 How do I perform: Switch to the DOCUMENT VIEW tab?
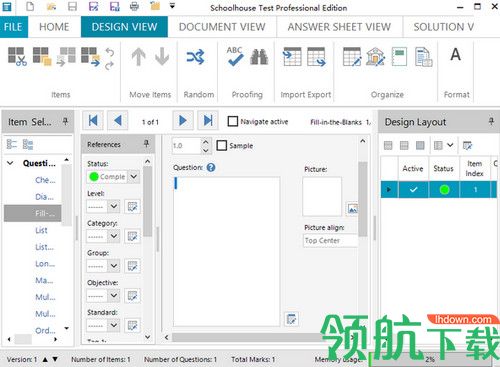tap(222, 27)
